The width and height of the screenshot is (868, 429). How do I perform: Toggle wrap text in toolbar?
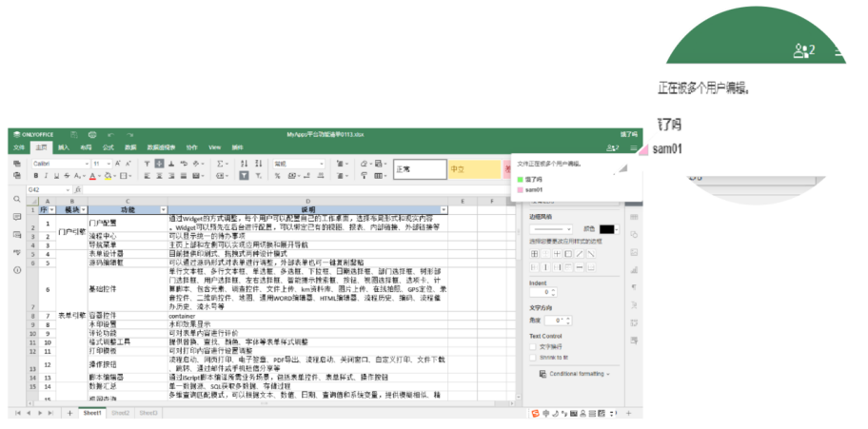(184, 164)
